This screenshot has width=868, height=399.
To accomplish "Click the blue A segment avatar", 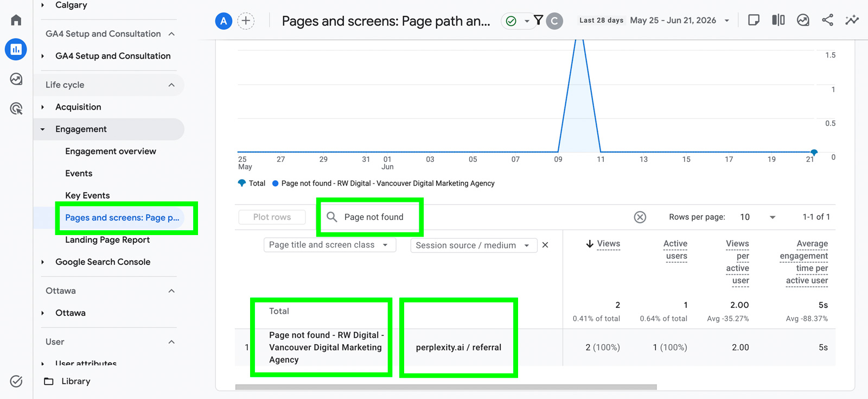I will pyautogui.click(x=224, y=21).
